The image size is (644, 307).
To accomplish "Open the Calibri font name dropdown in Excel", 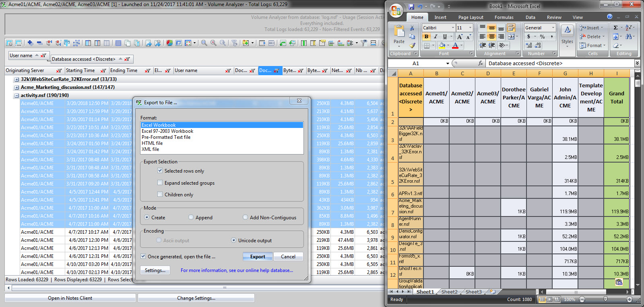I will tap(453, 28).
